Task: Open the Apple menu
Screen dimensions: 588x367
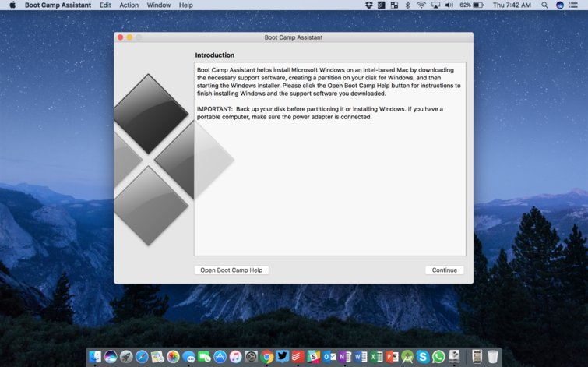Action: (x=12, y=5)
